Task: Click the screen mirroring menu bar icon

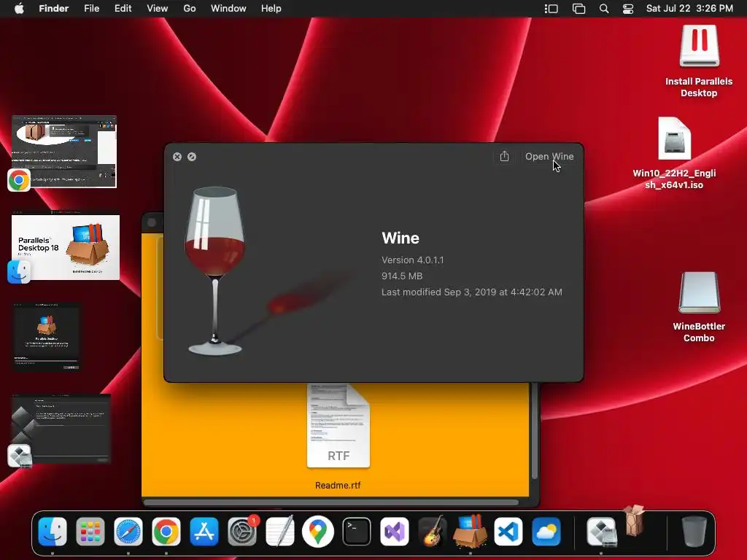Action: (578, 9)
